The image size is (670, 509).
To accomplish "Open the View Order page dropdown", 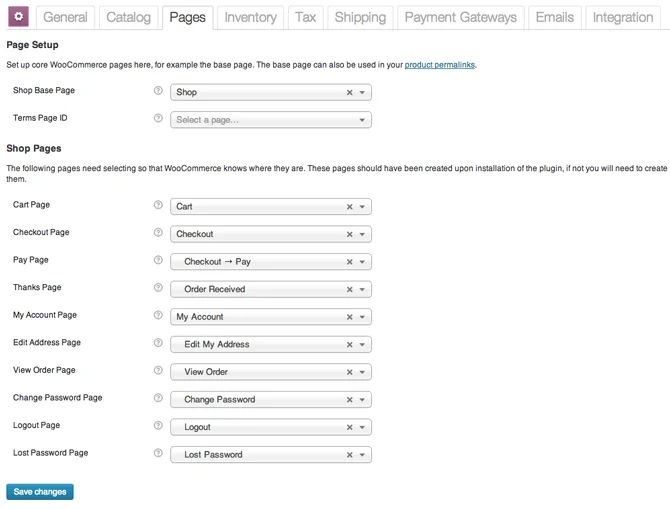I will pyautogui.click(x=362, y=372).
